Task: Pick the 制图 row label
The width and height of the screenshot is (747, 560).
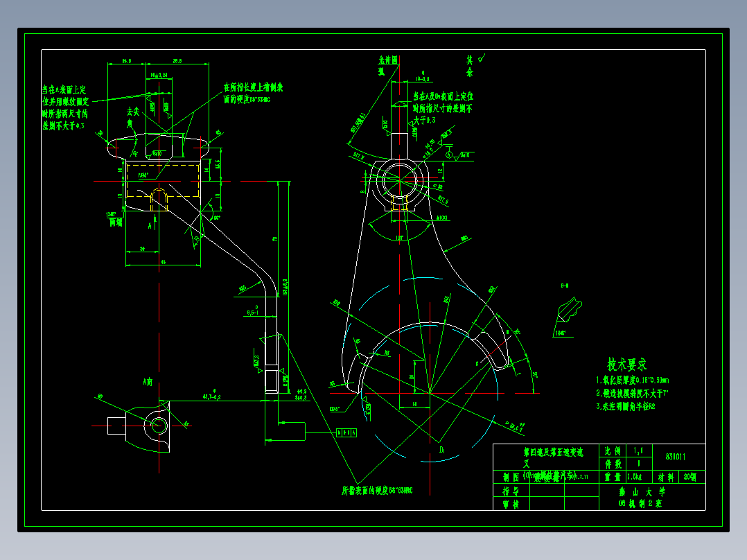Action: [511, 477]
